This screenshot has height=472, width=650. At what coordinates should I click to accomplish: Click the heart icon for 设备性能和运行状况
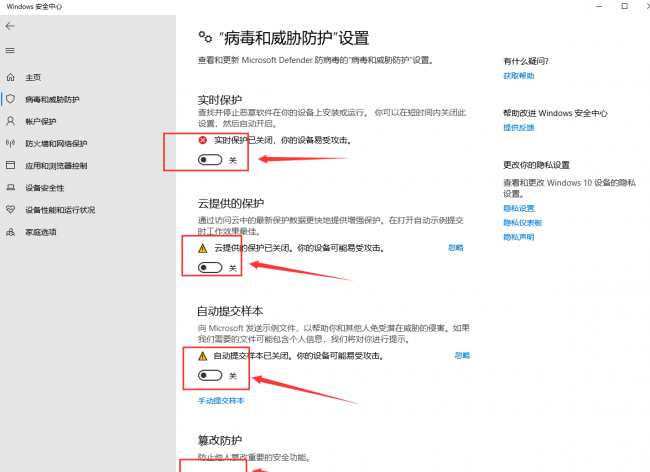[10, 210]
